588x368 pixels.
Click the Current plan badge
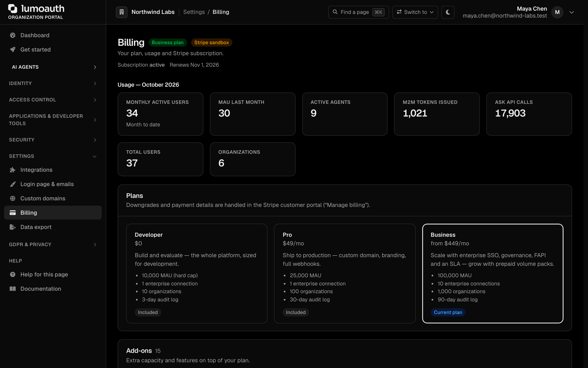[x=448, y=312]
